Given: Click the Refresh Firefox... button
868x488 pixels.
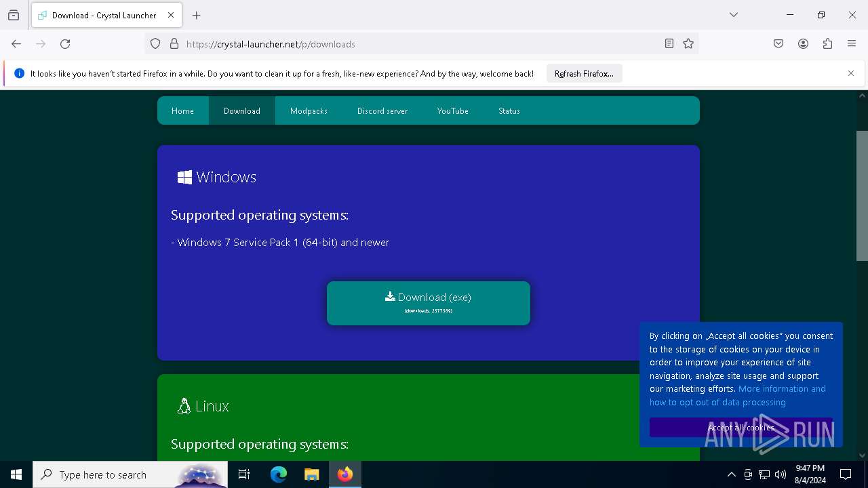Looking at the screenshot, I should click(x=584, y=74).
